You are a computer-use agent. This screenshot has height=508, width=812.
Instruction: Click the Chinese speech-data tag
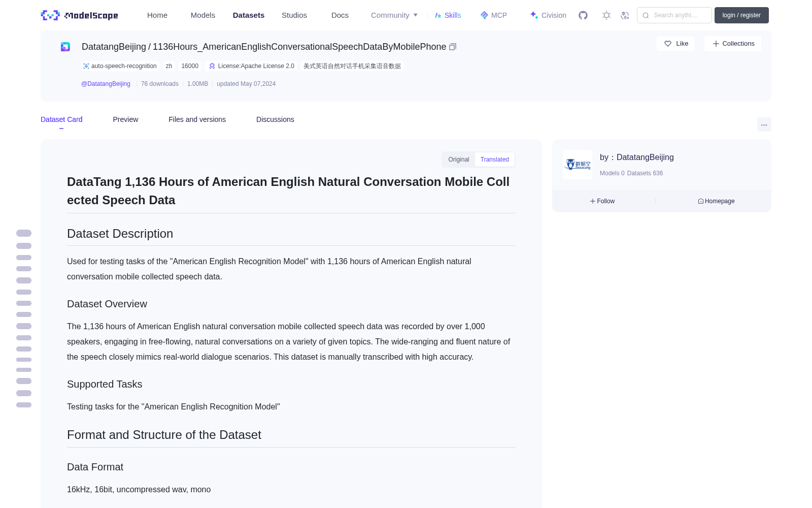[352, 66]
